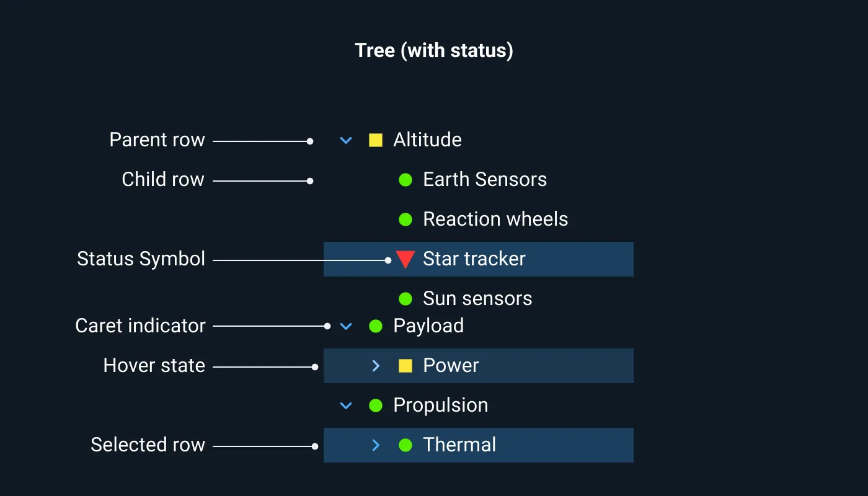Click the green circle status icon beside Earth Sensors
Screen dimensions: 868x496
coord(405,180)
